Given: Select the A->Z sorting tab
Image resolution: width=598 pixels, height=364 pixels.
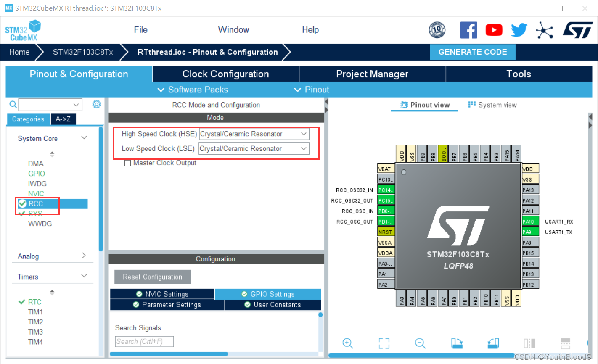Looking at the screenshot, I should tap(63, 119).
